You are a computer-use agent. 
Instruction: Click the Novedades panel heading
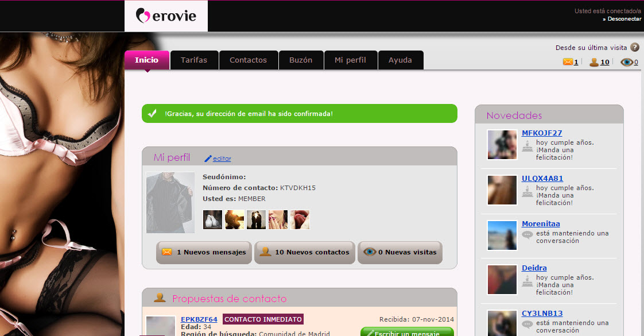click(514, 115)
